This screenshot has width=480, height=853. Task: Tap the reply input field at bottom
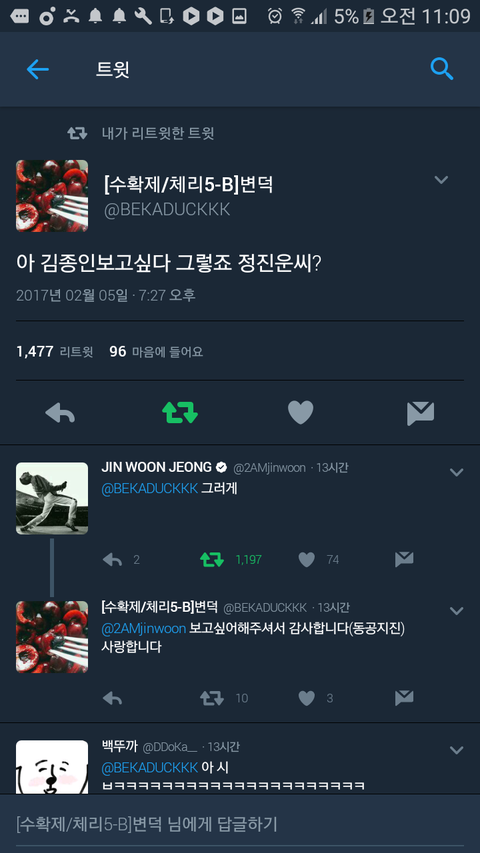click(240, 824)
